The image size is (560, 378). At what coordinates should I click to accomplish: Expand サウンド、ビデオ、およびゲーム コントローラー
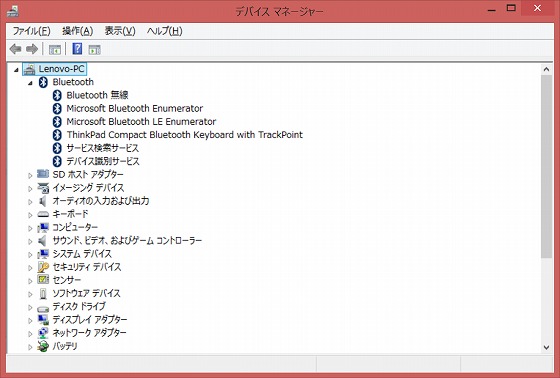tap(30, 241)
